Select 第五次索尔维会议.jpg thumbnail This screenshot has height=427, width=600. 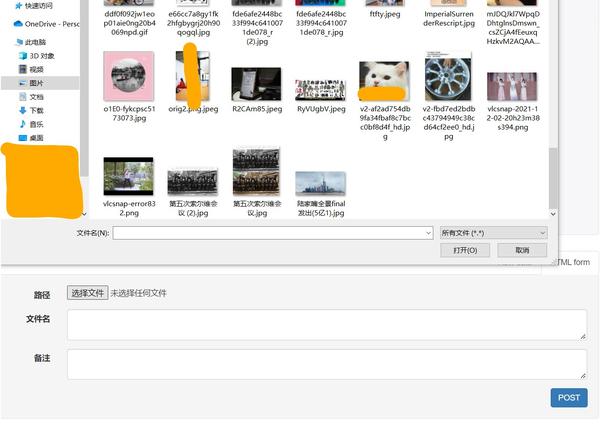[256, 171]
